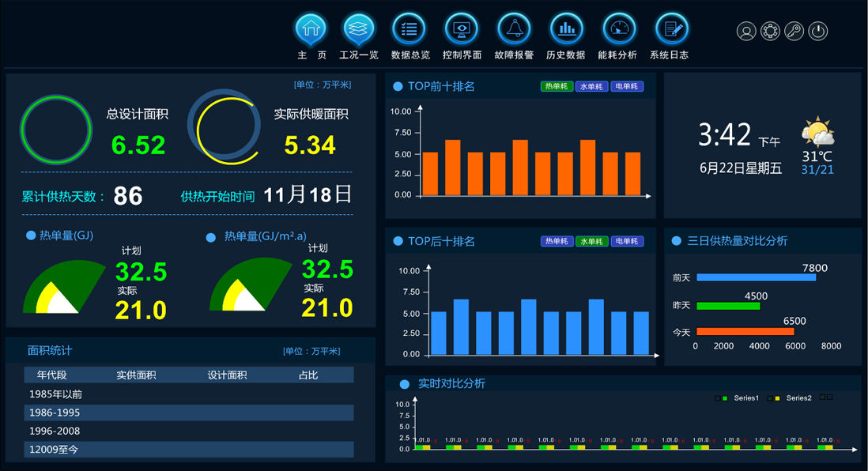Open 历史数据 bar chart icon

coord(566,29)
